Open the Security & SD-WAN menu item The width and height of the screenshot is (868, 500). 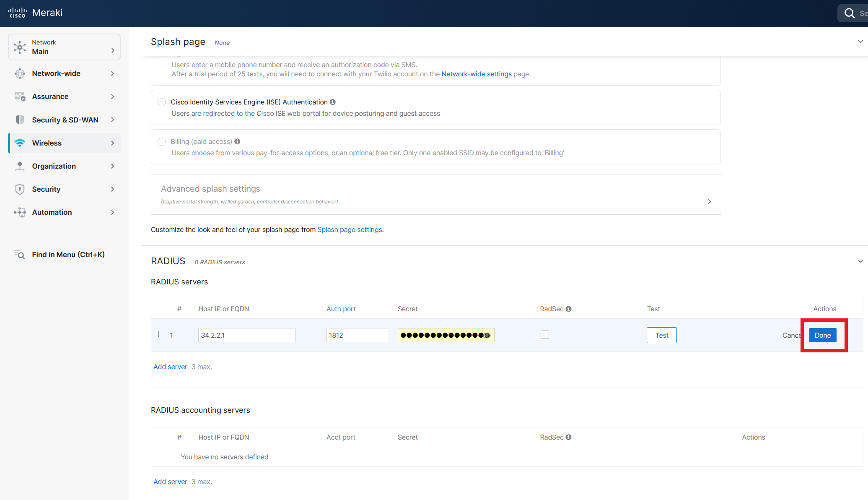tap(64, 120)
